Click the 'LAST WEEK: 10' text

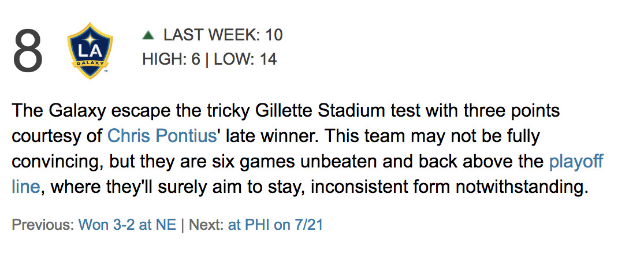tap(223, 35)
